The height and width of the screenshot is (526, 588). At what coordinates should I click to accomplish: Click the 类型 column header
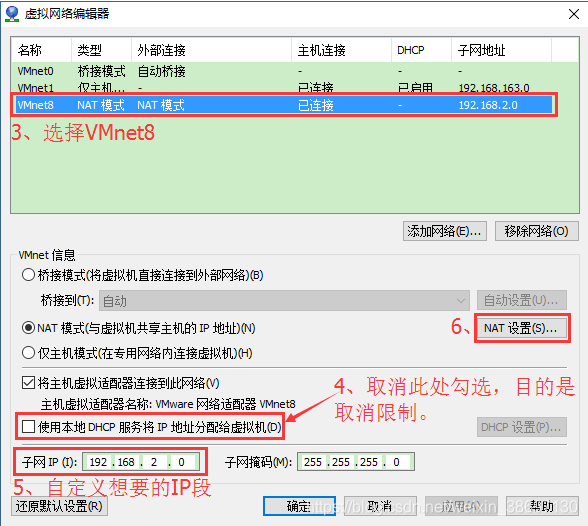101,50
